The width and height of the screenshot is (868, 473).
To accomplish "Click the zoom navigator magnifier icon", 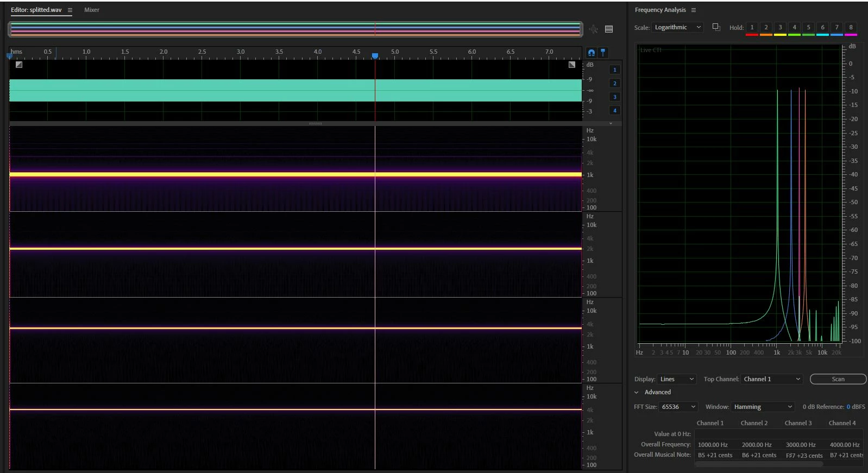I will 593,29.
